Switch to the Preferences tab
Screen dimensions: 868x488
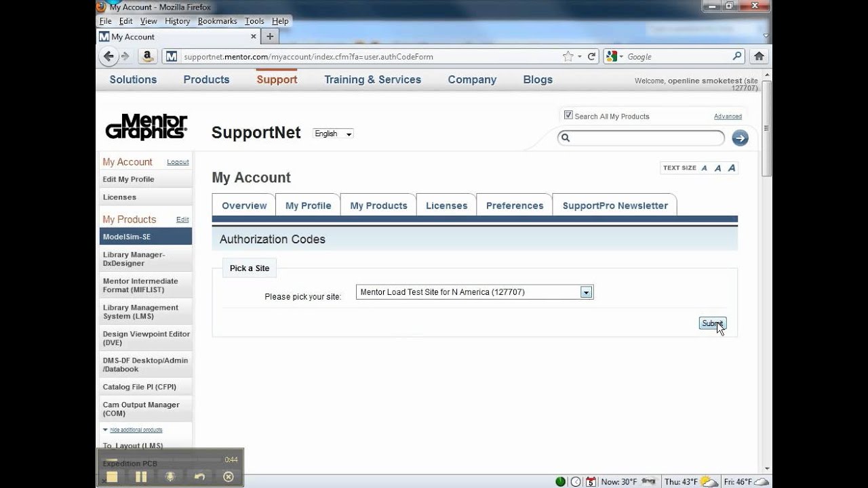[x=515, y=205]
